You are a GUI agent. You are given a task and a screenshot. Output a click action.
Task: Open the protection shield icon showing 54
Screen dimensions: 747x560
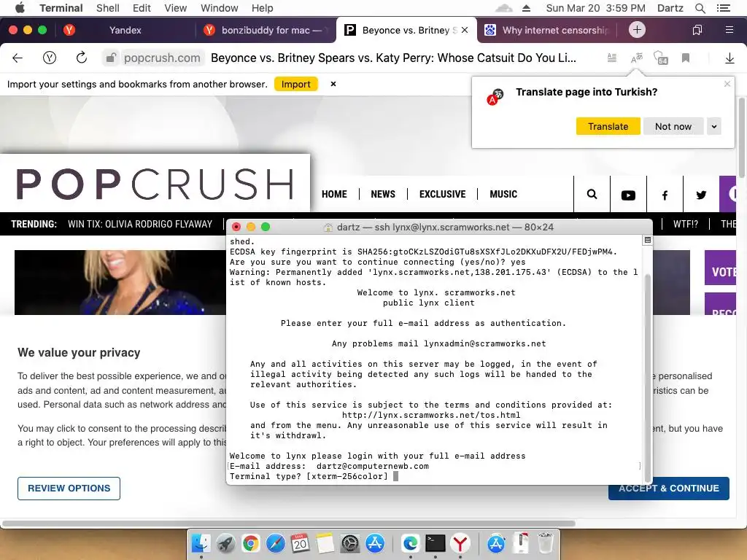661,58
